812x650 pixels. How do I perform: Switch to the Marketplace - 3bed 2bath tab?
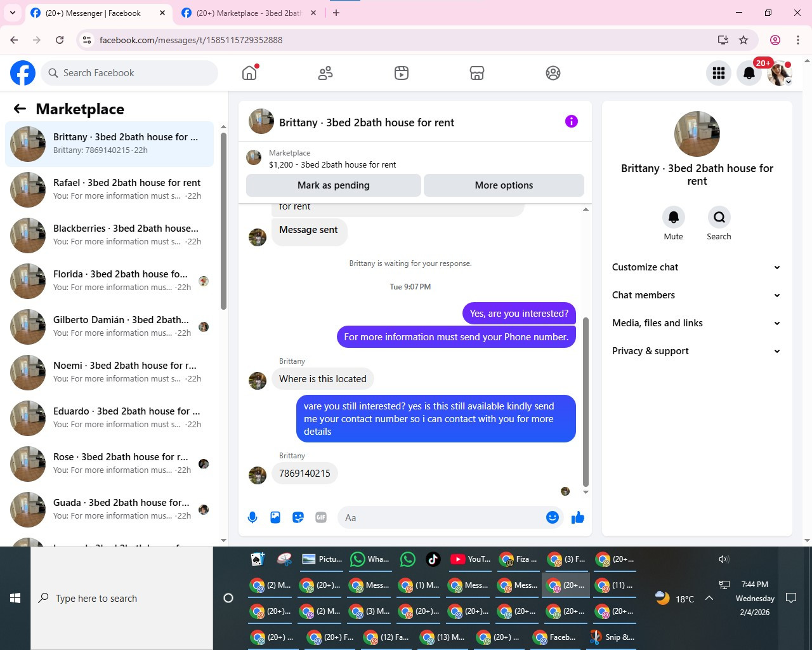(249, 13)
